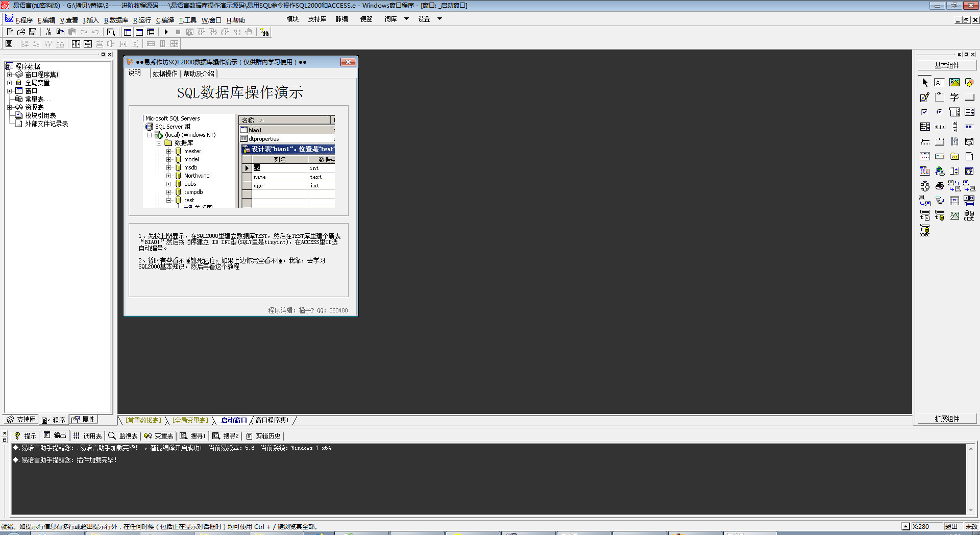Select the radio button component icon

(939, 112)
